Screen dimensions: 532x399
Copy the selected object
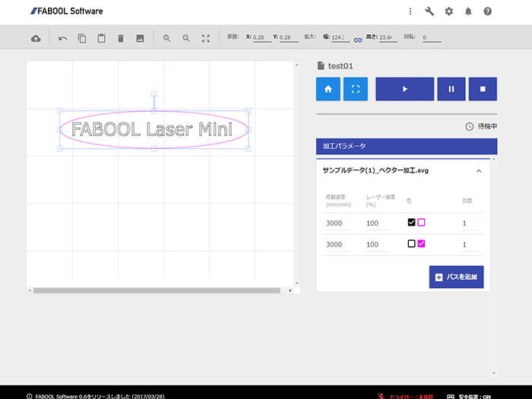coord(82,38)
